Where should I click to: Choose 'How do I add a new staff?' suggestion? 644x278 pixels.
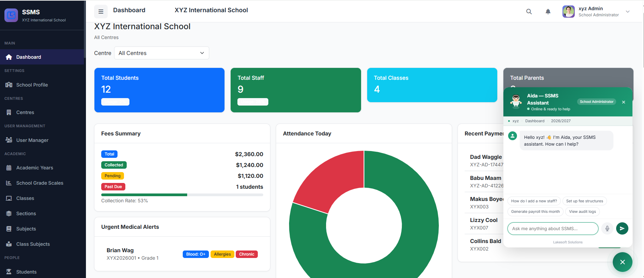pos(534,201)
